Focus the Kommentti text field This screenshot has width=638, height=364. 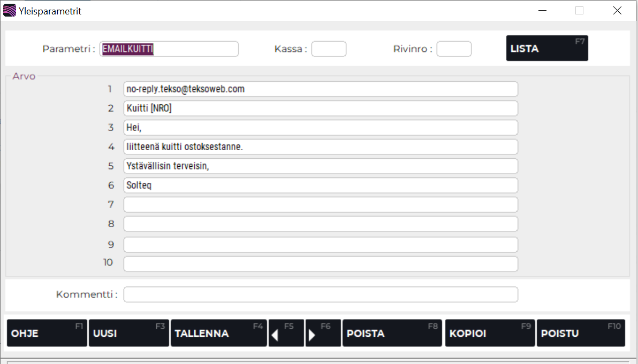[320, 295]
